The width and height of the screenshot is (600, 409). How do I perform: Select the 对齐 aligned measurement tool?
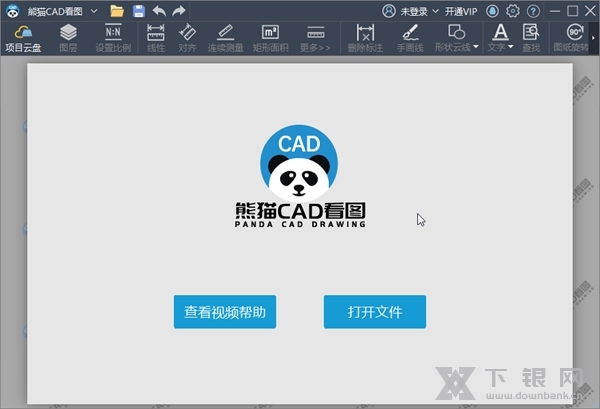coord(187,38)
